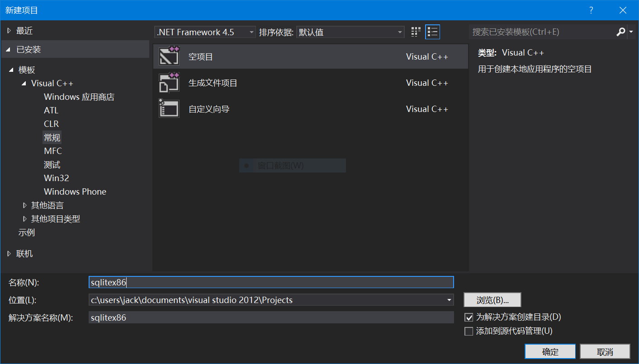Click the search magnifier icon

pyautogui.click(x=620, y=32)
